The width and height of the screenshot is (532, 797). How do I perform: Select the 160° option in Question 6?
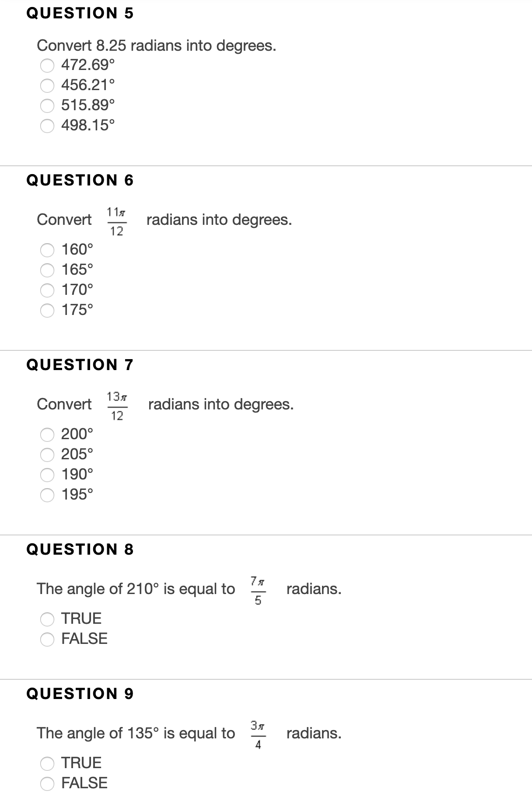(47, 250)
